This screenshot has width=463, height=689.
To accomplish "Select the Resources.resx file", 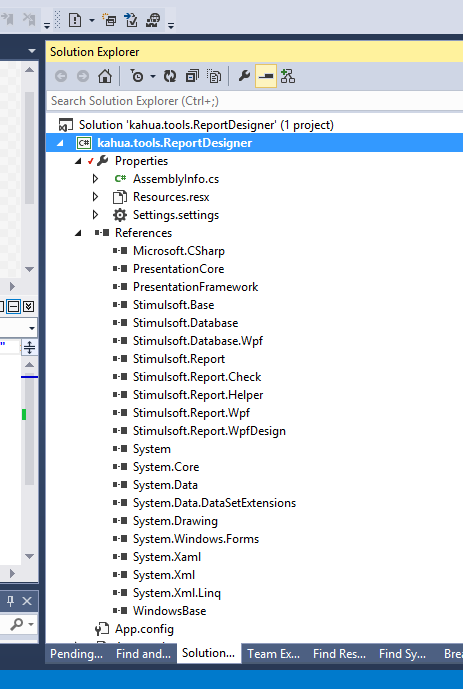I will pos(171,197).
